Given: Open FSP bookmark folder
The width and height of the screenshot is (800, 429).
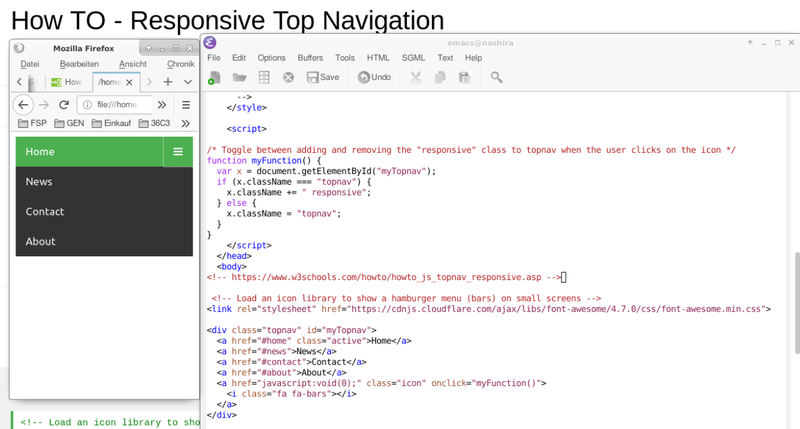Looking at the screenshot, I should click(32, 123).
